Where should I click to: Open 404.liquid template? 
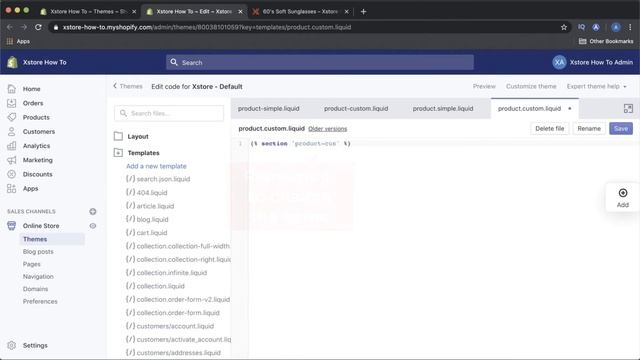[x=147, y=192]
